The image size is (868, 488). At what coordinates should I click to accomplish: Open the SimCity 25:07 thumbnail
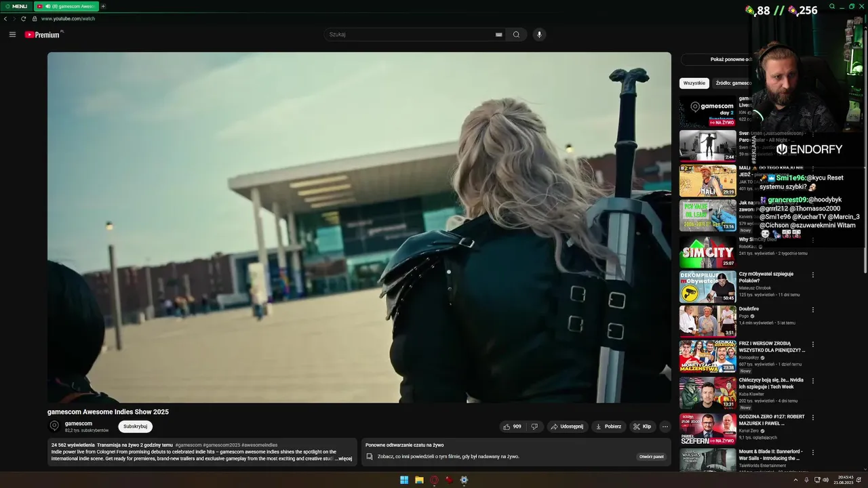(x=708, y=251)
